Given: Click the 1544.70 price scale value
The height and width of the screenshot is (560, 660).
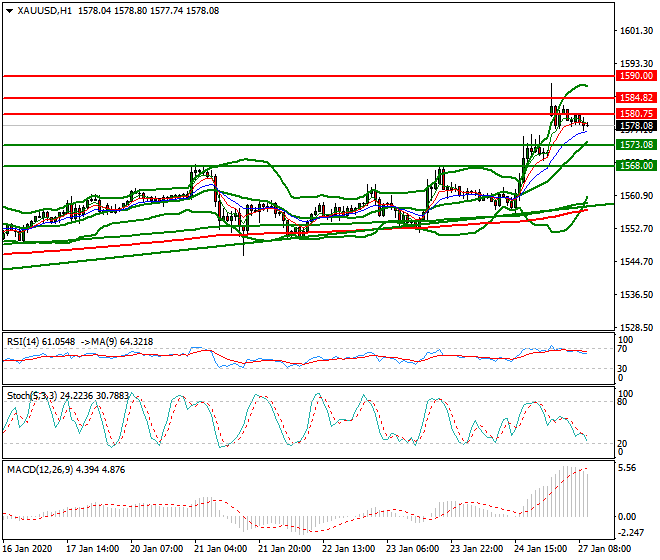Looking at the screenshot, I should (x=636, y=262).
